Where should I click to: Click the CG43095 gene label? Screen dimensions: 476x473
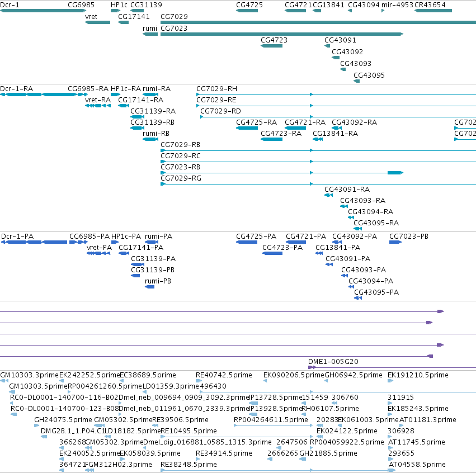[x=369, y=75]
